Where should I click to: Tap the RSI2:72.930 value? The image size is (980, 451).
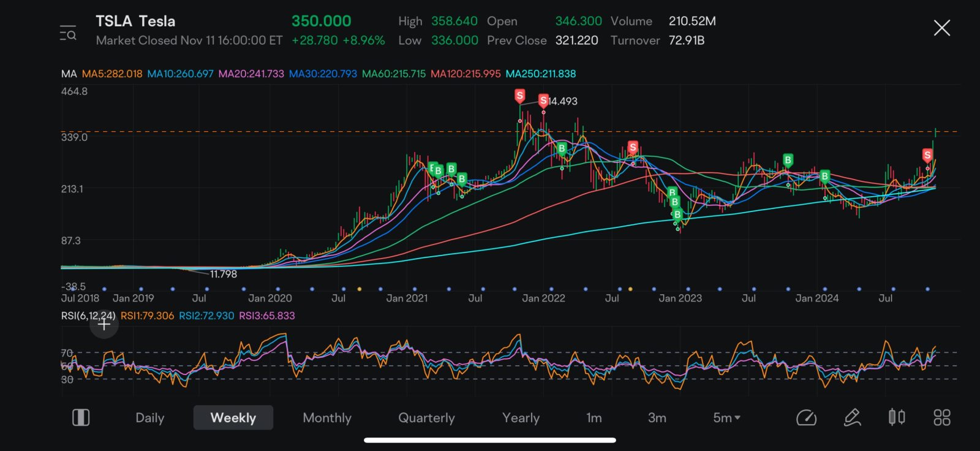point(206,316)
